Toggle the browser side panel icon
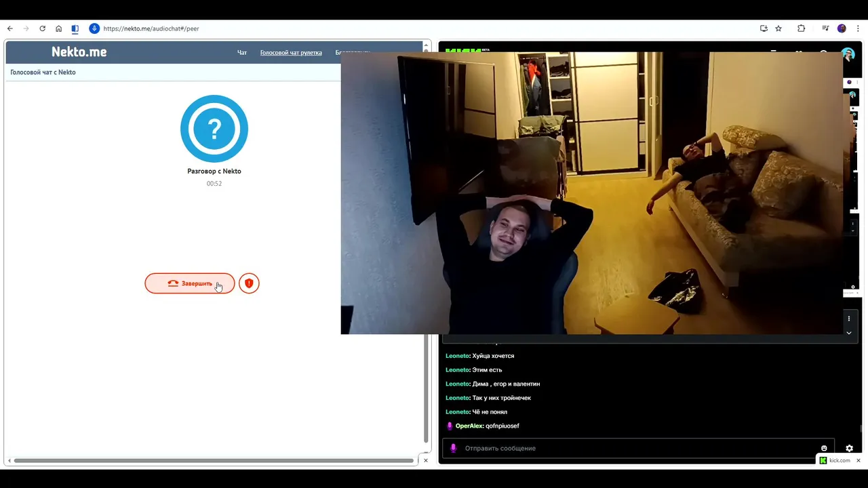This screenshot has width=868, height=488. point(75,28)
